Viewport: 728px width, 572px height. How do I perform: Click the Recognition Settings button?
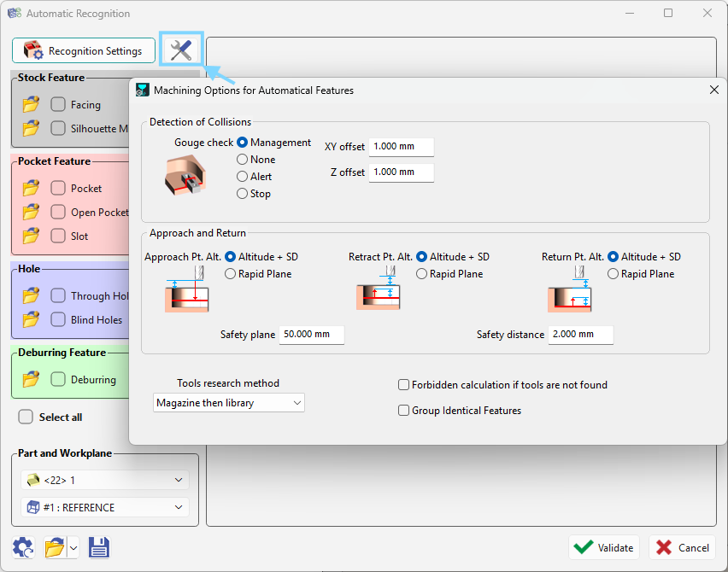pyautogui.click(x=84, y=50)
